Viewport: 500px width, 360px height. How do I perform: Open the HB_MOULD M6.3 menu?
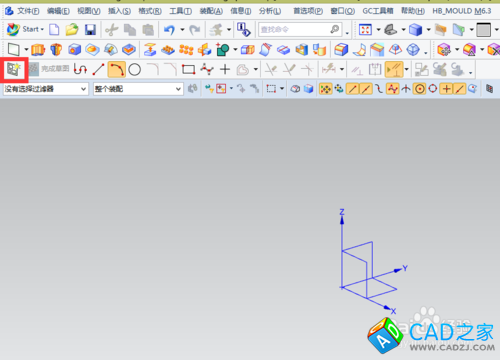tap(462, 11)
